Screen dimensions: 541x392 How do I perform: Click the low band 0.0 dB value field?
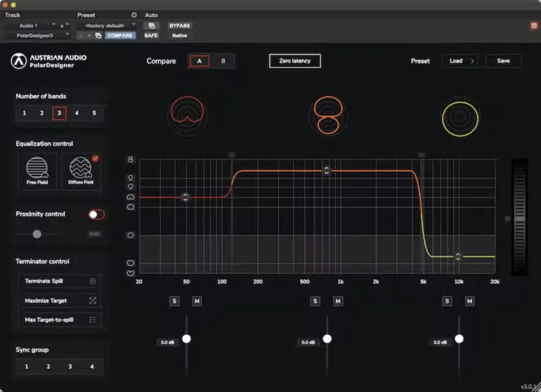pyautogui.click(x=168, y=342)
